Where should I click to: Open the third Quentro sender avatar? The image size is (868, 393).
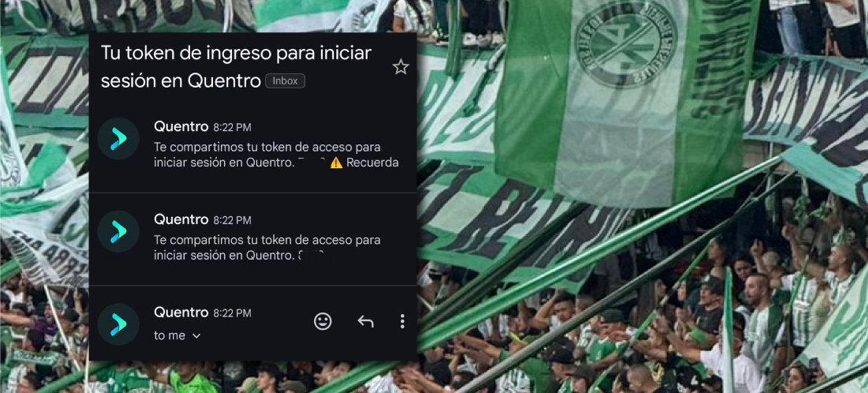point(118,324)
